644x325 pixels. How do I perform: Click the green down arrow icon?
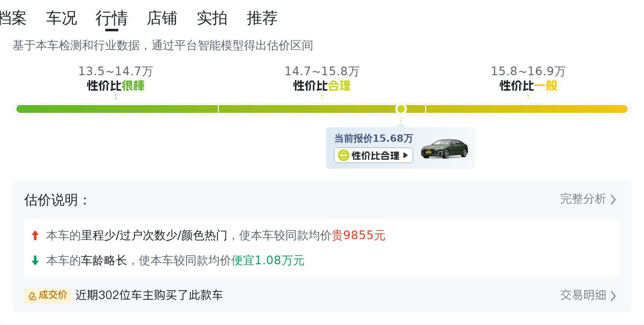(x=35, y=260)
